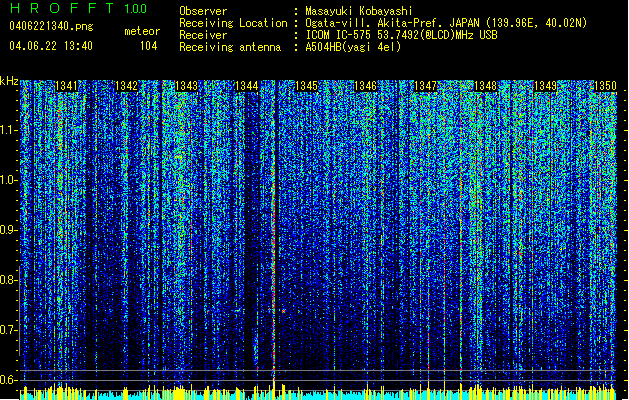Select the filename 0406221340.png

(51, 26)
